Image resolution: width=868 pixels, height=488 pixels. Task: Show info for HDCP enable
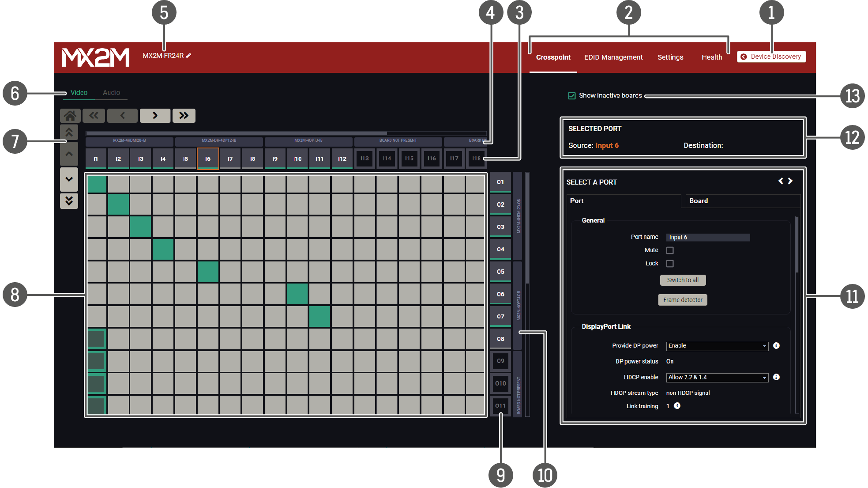(776, 377)
